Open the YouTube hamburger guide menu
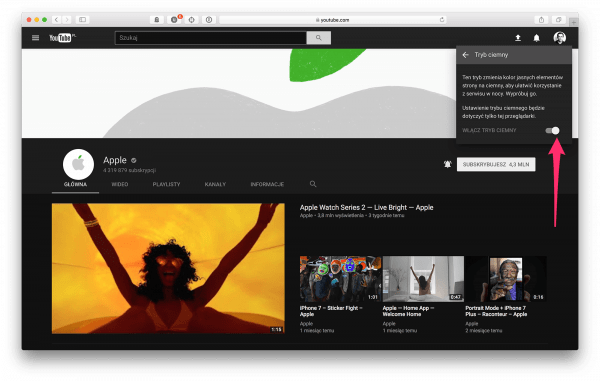The height and width of the screenshot is (381, 600). pos(36,37)
